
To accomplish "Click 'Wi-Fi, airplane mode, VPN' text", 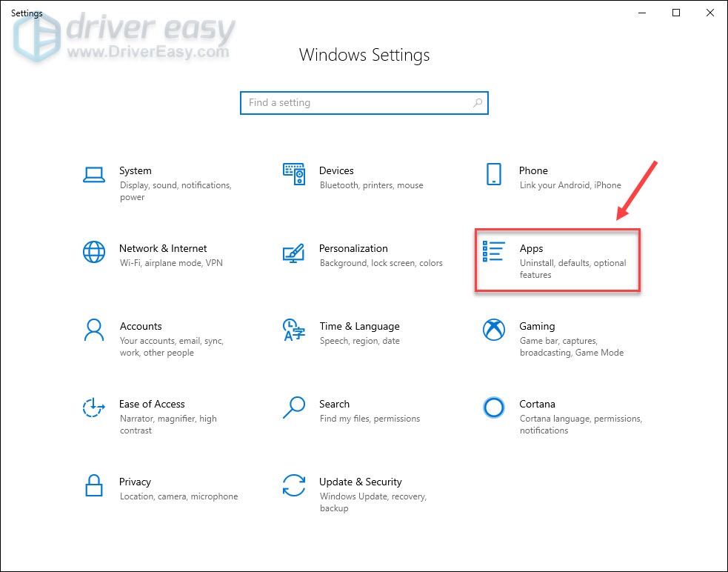I will click(171, 263).
